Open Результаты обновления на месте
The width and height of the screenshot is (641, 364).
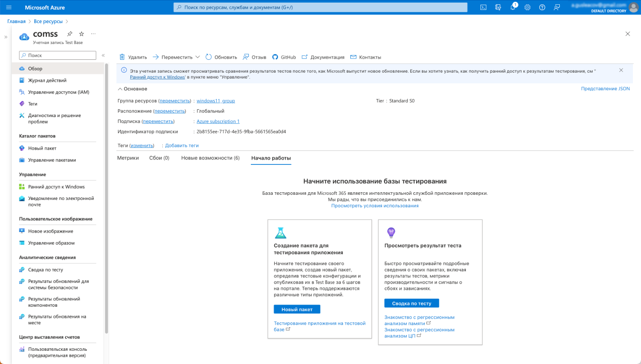coord(58,320)
